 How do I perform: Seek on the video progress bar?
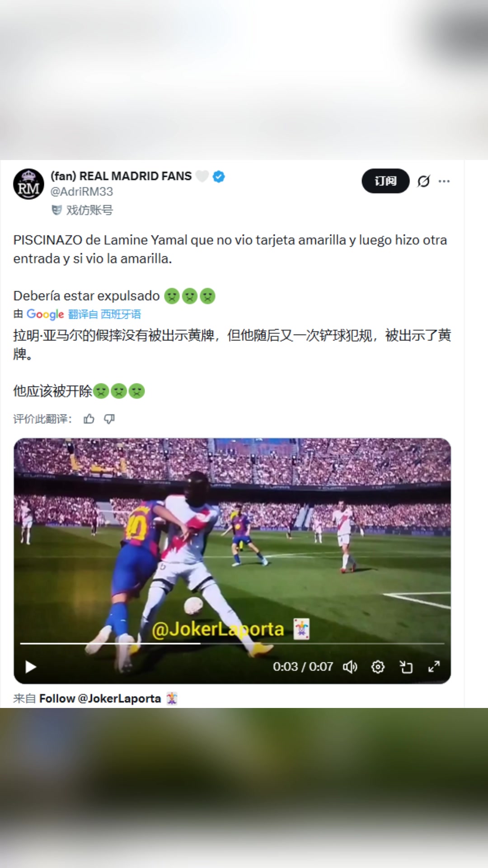232,643
